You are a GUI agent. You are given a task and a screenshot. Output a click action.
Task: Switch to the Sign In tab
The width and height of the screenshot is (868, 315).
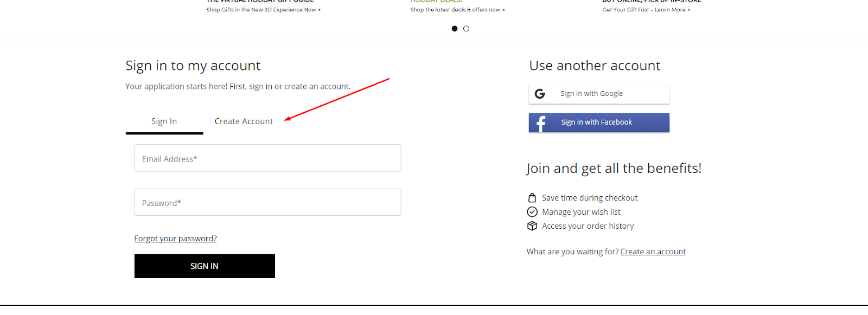point(164,121)
